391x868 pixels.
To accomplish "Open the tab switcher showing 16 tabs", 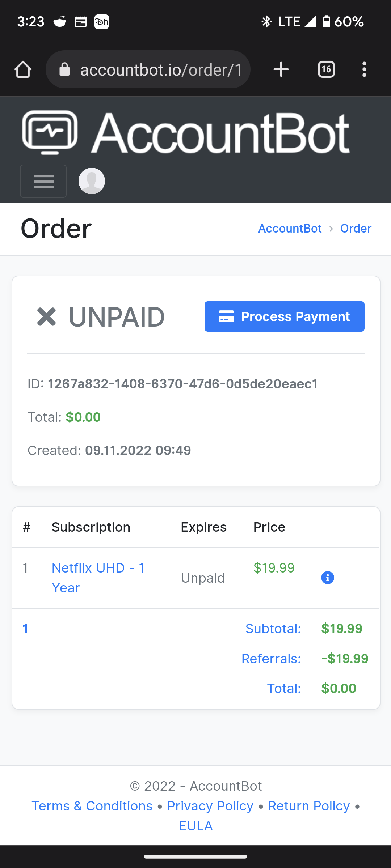I will coord(326,69).
